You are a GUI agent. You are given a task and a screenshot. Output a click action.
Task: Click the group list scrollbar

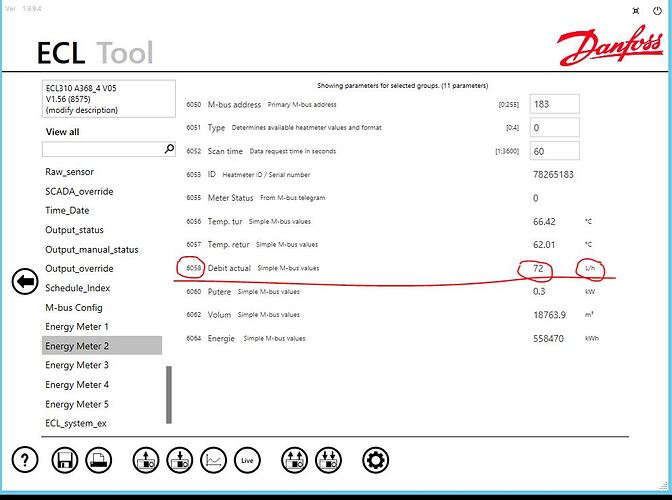point(169,395)
